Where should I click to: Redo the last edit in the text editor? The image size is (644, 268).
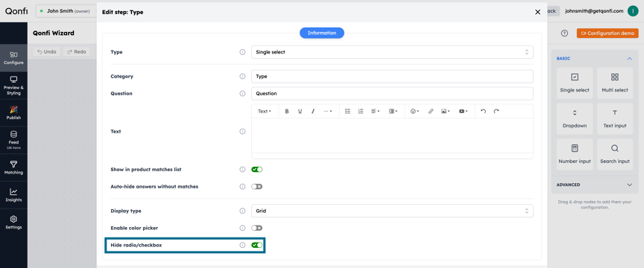tap(496, 111)
